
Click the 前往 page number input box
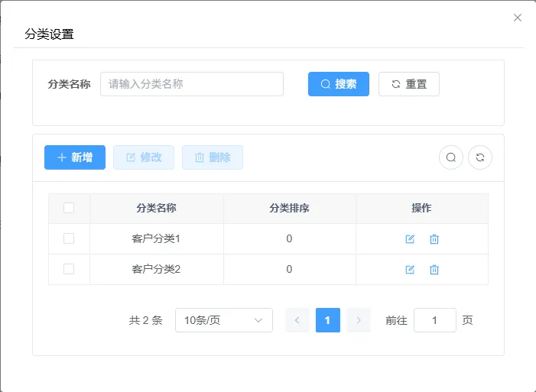[435, 320]
